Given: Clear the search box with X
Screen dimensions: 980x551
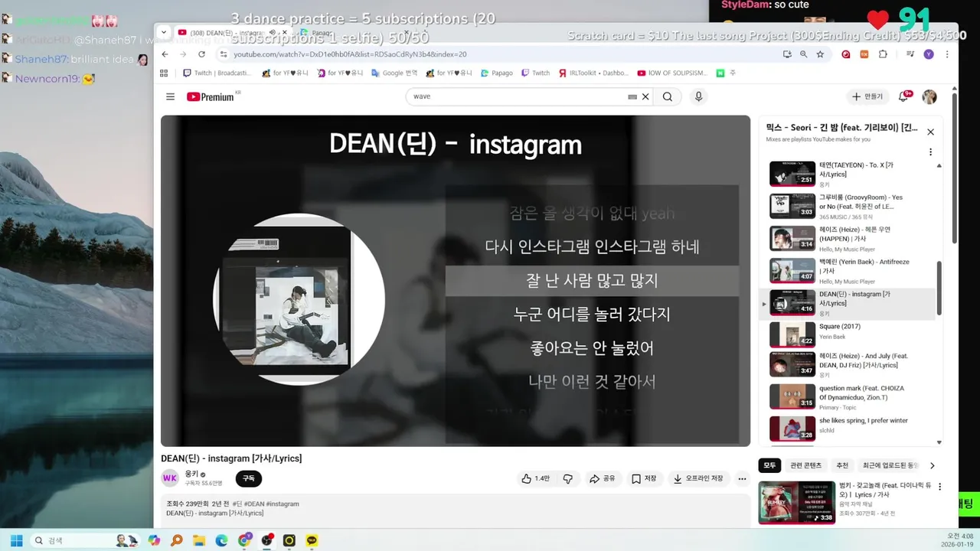Looking at the screenshot, I should click(x=645, y=96).
